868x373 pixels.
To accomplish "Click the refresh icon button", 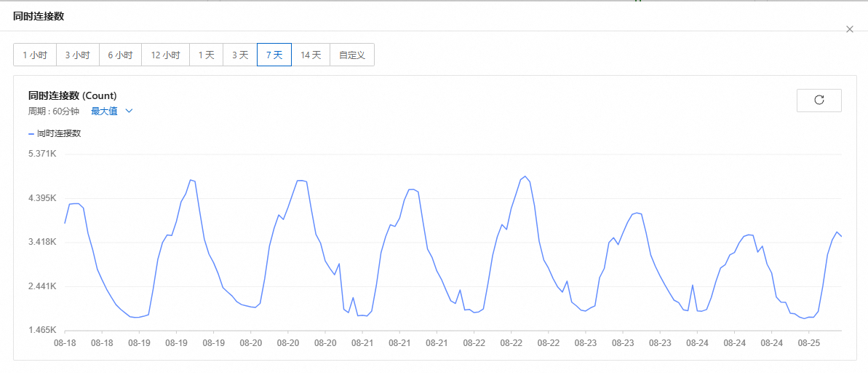I will coord(819,101).
